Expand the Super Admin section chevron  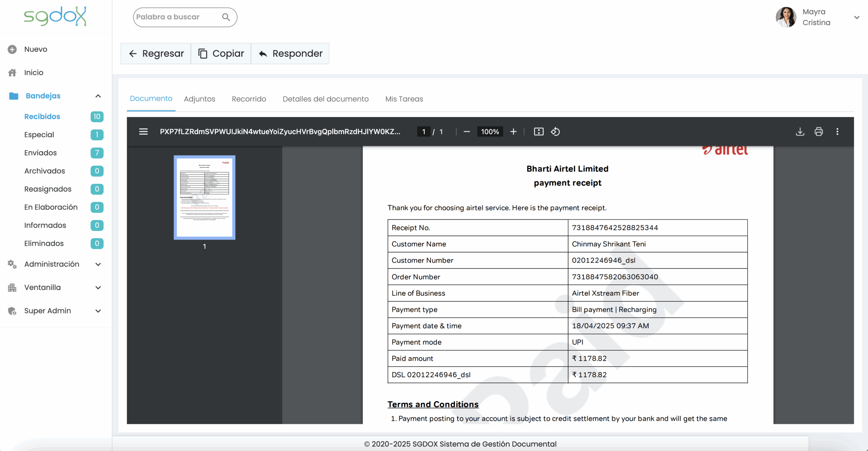[98, 311]
